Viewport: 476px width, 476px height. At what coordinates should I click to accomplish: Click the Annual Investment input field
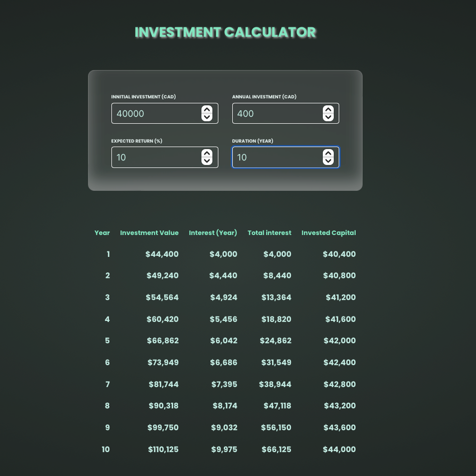tap(276, 113)
